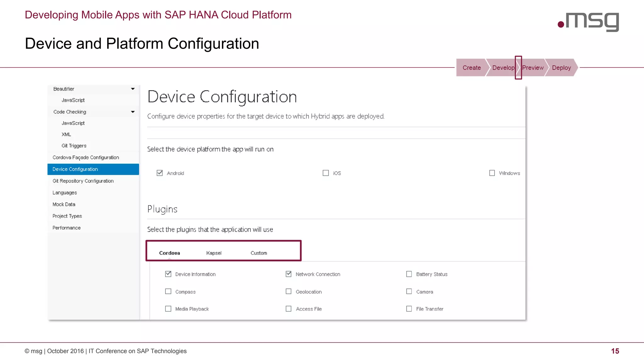644x362 pixels.
Task: Open Cordova Façade Configuration
Action: 86,157
